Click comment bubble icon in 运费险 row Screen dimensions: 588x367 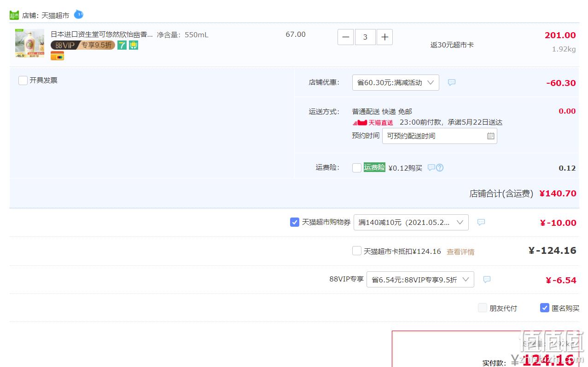pos(431,167)
